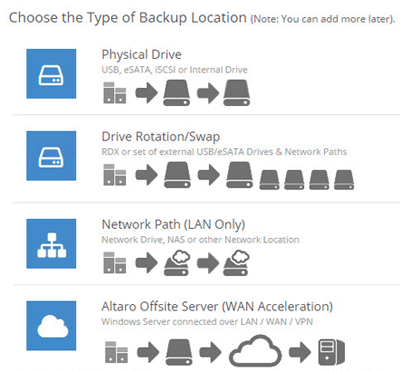The width and height of the screenshot is (400, 371).
Task: Choose Altaro Offsite Server (WAN Acceleration) title
Action: (217, 307)
